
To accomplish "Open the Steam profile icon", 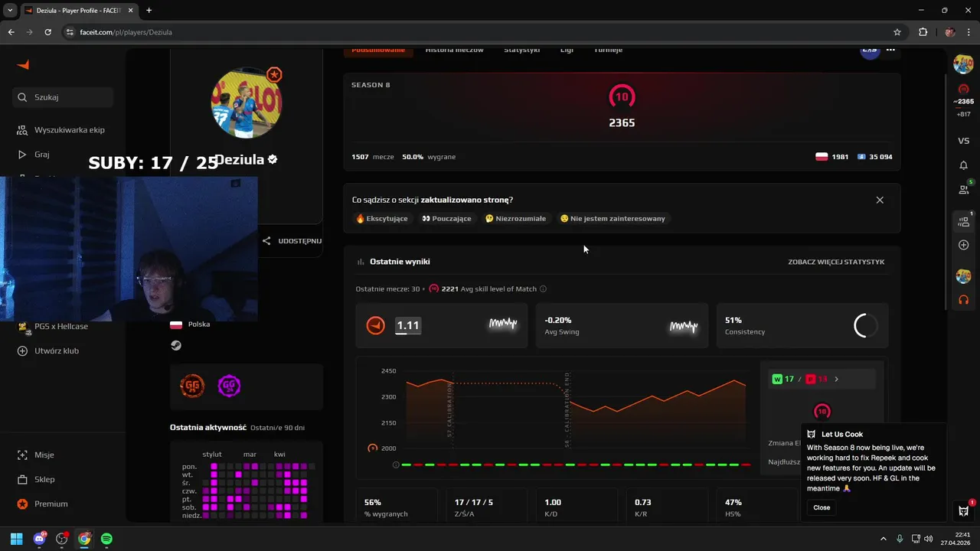I will pyautogui.click(x=176, y=345).
